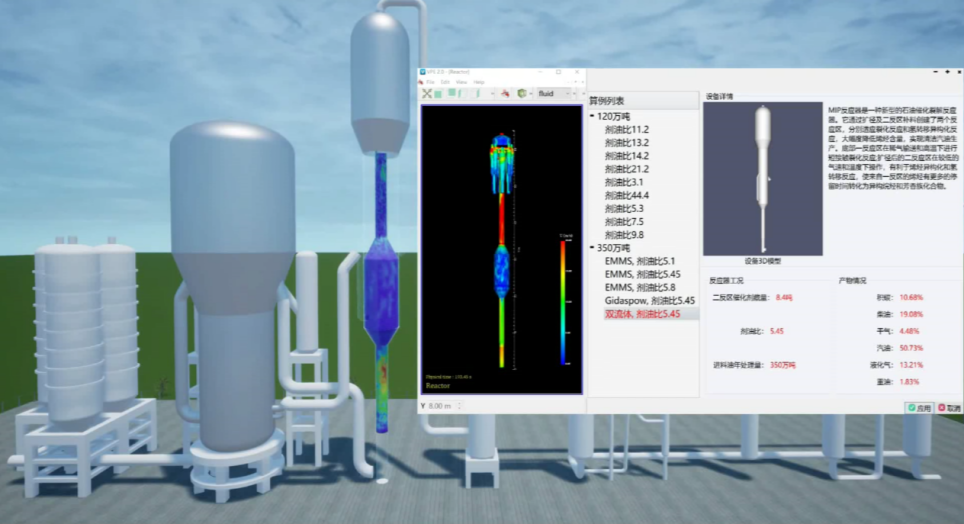Screen dimensions: 964x524
Task: Click the red tool icon in VPE toolbar
Action: pos(504,93)
